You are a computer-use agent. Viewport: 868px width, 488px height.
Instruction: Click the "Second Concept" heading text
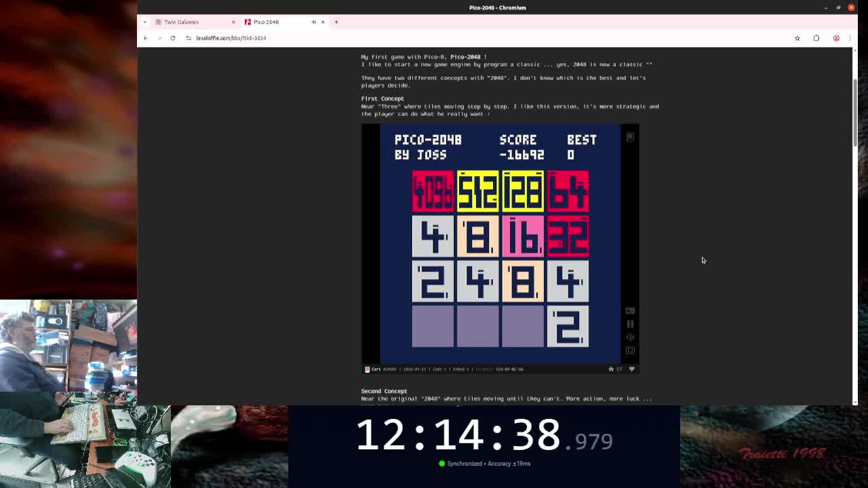(384, 391)
